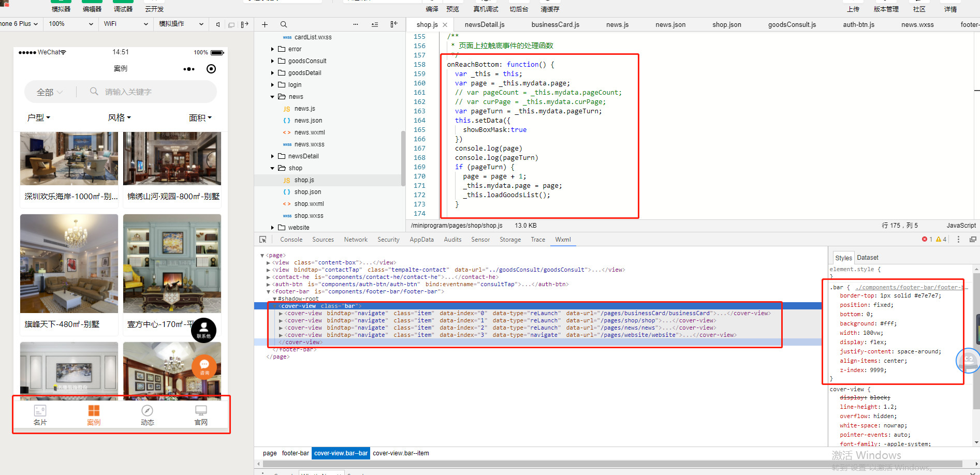Open devtools vertical three-dot settings menu
Screen dimensions: 980x475
(x=958, y=240)
